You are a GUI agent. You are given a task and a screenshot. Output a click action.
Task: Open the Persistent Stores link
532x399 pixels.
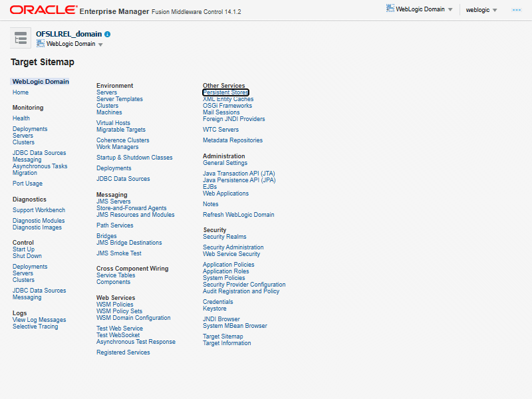225,92
